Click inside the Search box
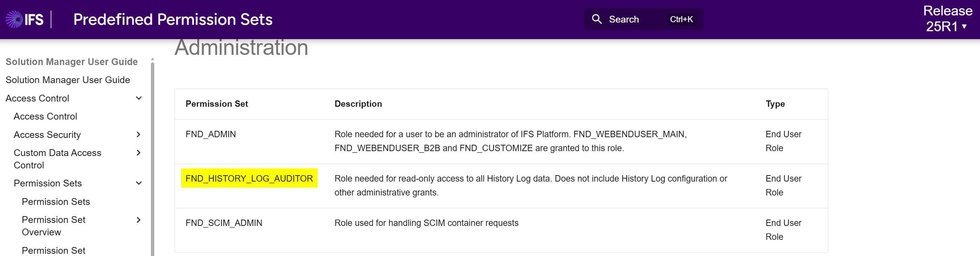The image size is (980, 256). pos(643,20)
